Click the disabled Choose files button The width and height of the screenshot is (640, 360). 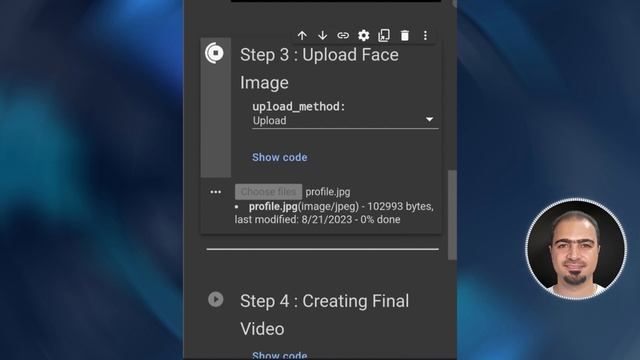click(x=268, y=191)
